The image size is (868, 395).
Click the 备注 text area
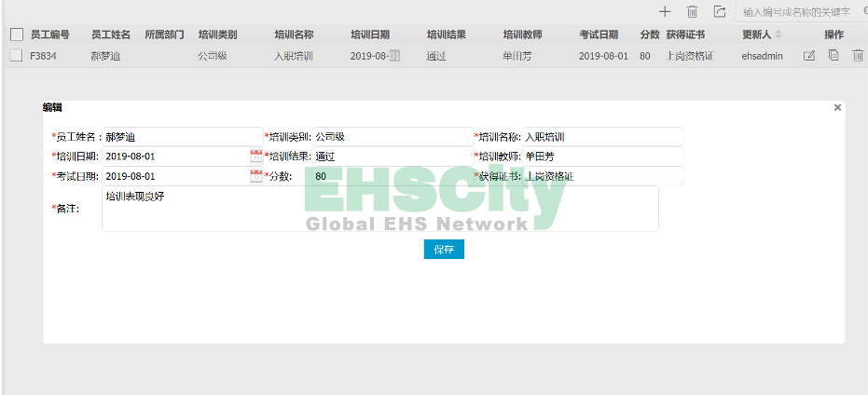point(380,209)
